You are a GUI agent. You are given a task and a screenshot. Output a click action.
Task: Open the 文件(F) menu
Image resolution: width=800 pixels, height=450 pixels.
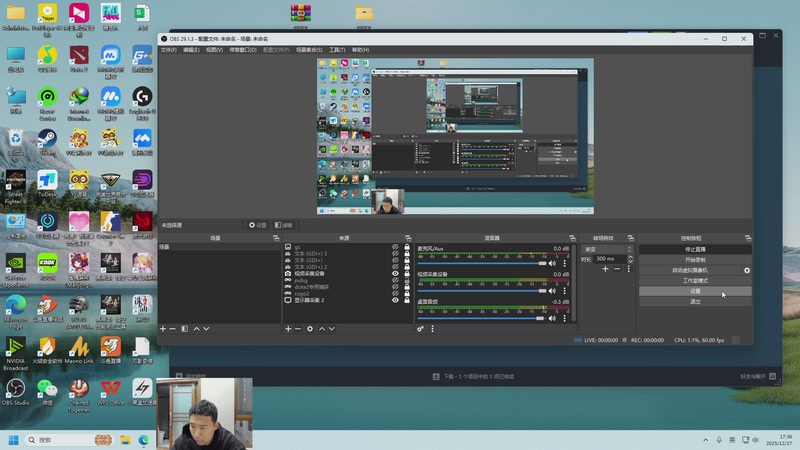[x=168, y=50]
